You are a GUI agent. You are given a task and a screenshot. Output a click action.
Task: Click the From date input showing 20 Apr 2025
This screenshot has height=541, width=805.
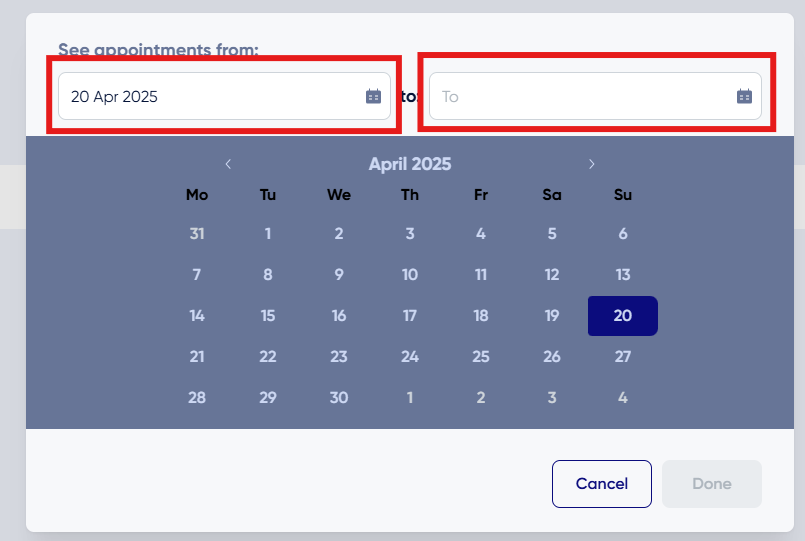pyautogui.click(x=224, y=96)
